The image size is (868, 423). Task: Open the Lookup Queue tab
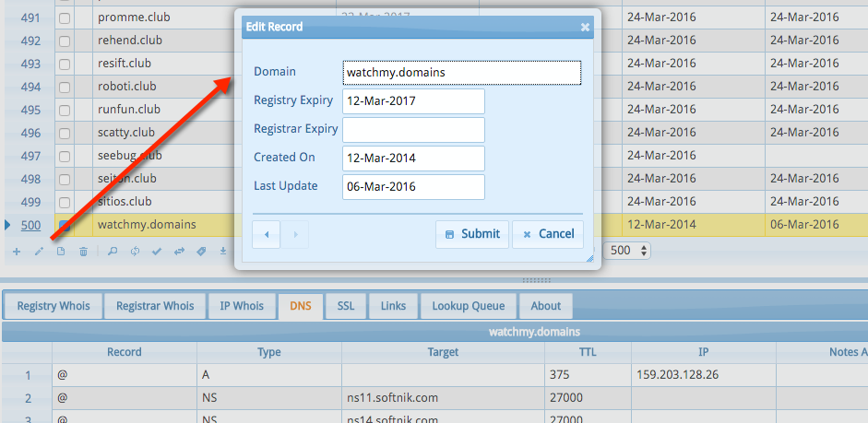click(469, 306)
